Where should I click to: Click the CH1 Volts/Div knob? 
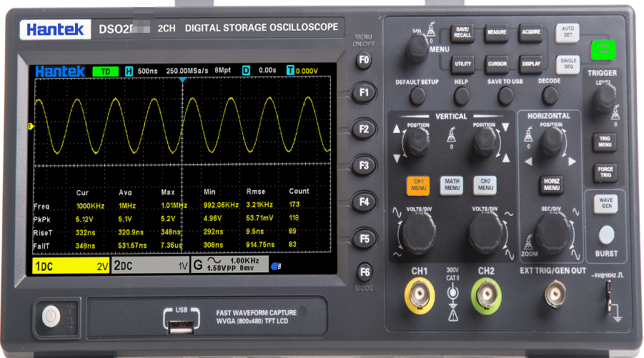[x=419, y=234]
